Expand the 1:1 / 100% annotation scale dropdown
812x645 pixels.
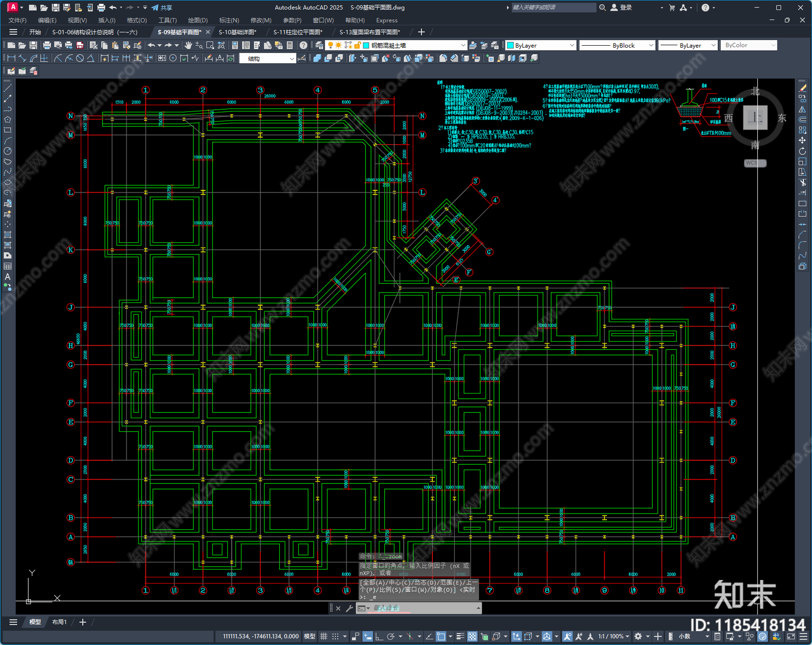tap(614, 636)
